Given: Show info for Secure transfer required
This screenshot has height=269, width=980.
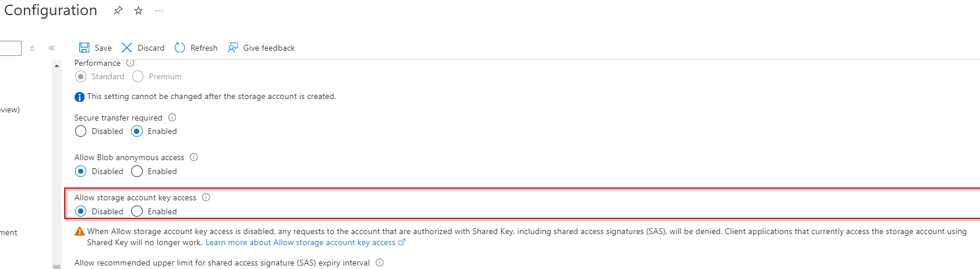Looking at the screenshot, I should coord(172,118).
